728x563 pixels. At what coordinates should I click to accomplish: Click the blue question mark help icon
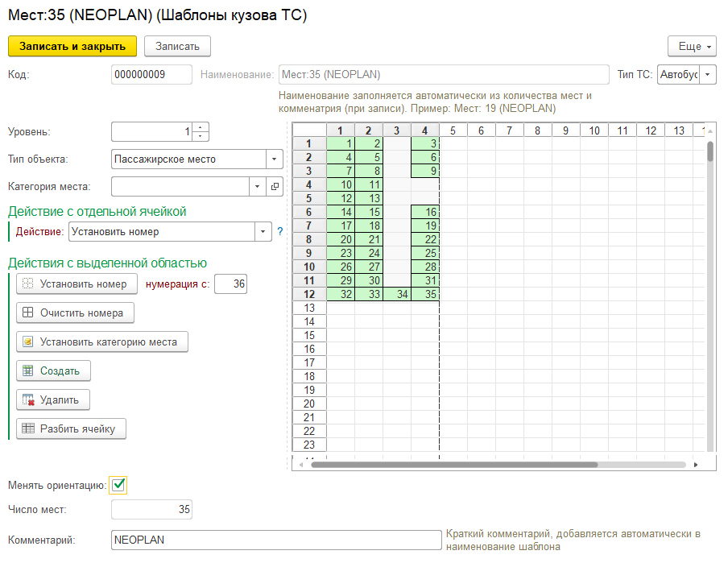point(280,232)
